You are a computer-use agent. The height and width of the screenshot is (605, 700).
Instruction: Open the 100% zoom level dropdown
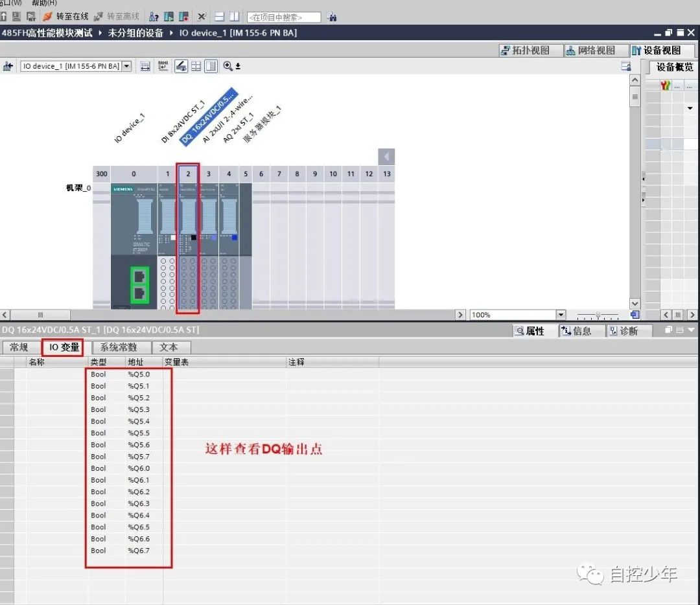(561, 315)
